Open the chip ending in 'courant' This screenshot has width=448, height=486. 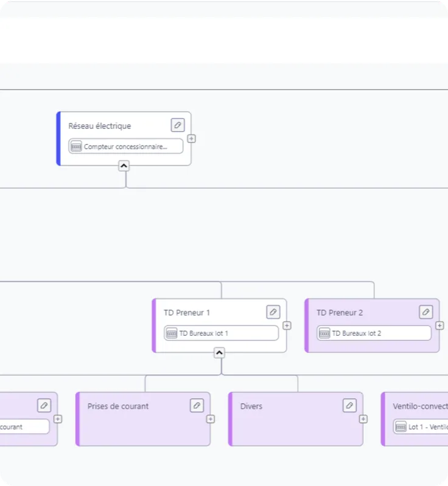24,427
